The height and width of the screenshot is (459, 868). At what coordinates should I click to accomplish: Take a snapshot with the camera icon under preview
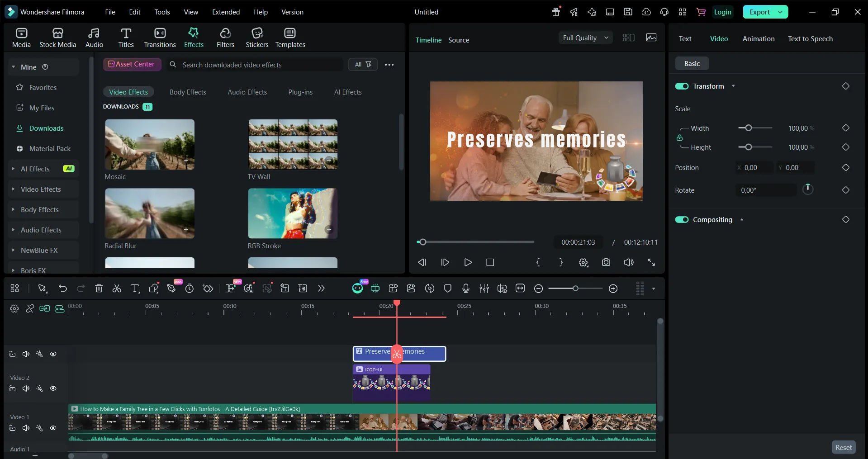[x=606, y=262]
